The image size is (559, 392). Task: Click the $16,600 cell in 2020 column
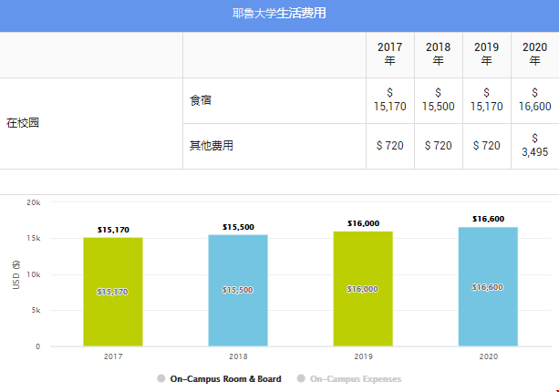click(534, 100)
